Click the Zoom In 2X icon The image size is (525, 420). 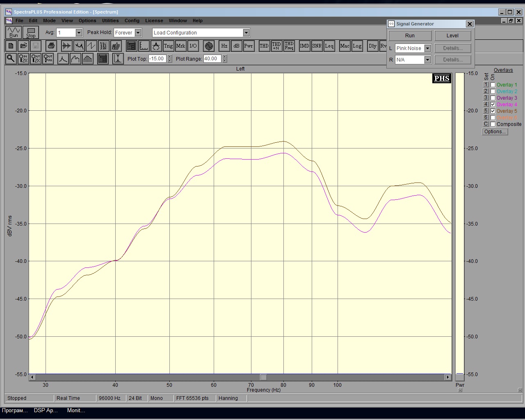(x=23, y=59)
